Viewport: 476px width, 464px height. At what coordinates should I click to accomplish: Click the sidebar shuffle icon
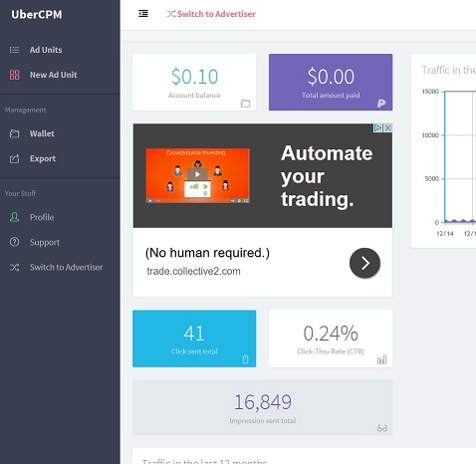[14, 267]
